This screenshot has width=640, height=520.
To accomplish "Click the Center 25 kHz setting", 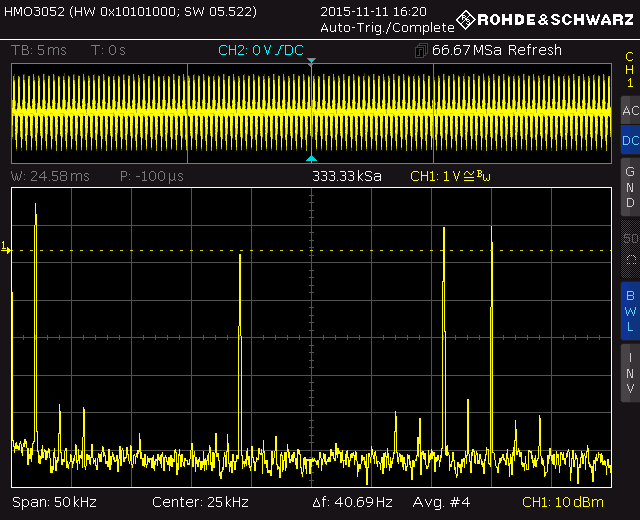I will (x=200, y=501).
